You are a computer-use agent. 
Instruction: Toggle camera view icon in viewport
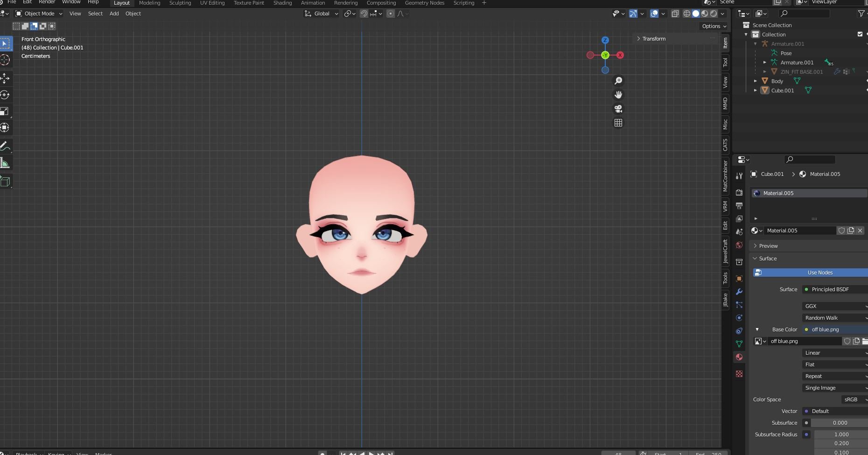click(618, 109)
